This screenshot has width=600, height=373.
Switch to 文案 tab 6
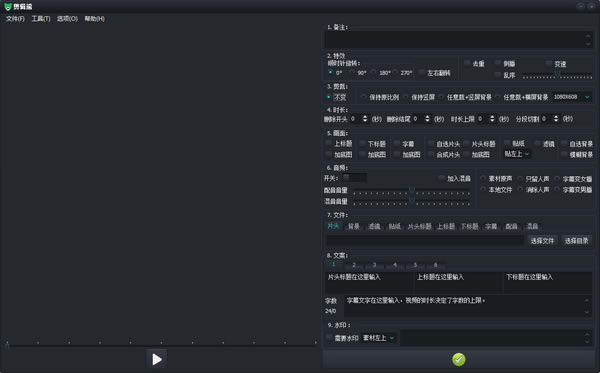[x=435, y=265]
